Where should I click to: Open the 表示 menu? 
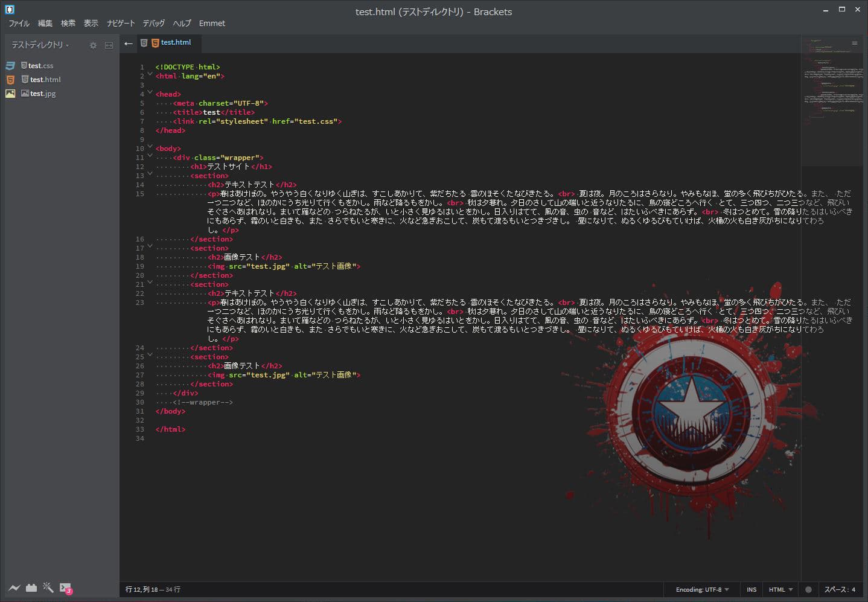tap(91, 24)
